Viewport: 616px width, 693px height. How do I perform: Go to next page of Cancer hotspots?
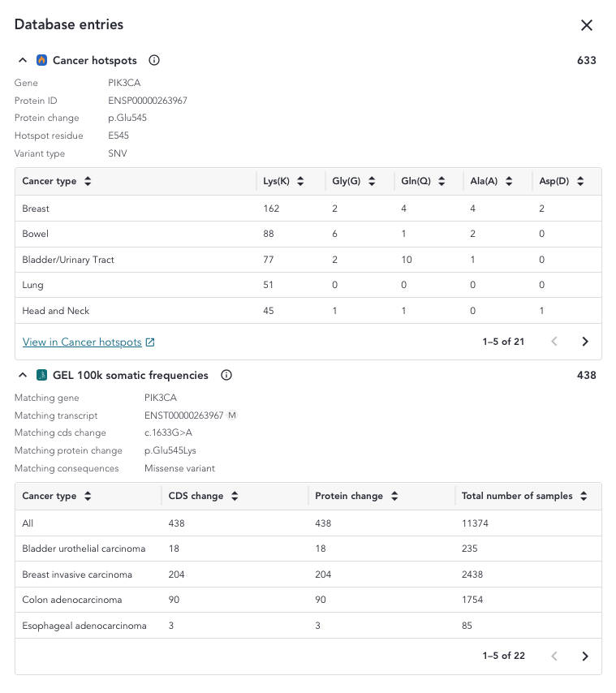point(585,342)
